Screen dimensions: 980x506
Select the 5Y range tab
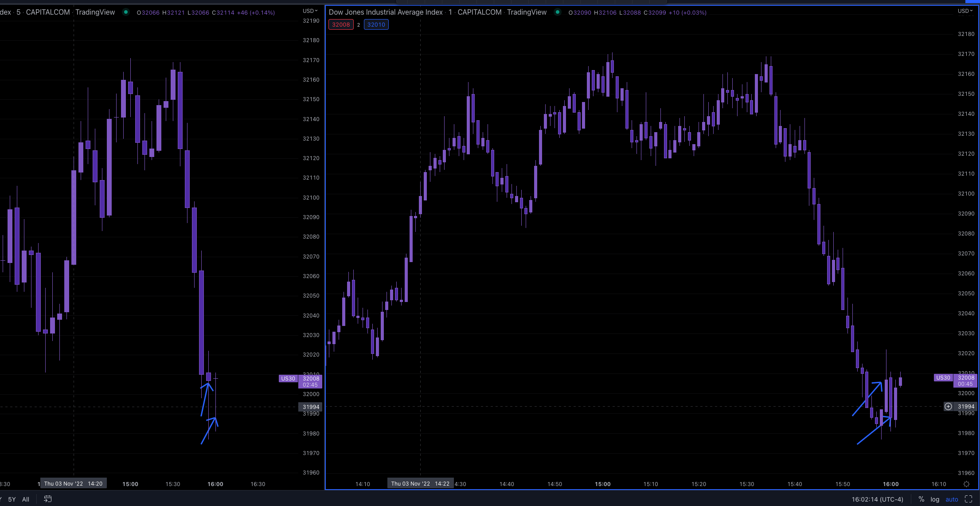click(12, 499)
